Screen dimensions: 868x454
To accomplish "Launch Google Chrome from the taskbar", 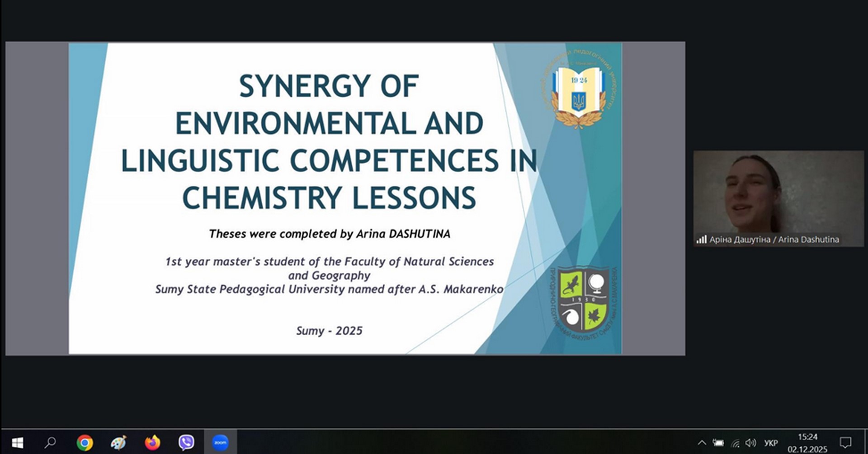I will click(x=85, y=442).
